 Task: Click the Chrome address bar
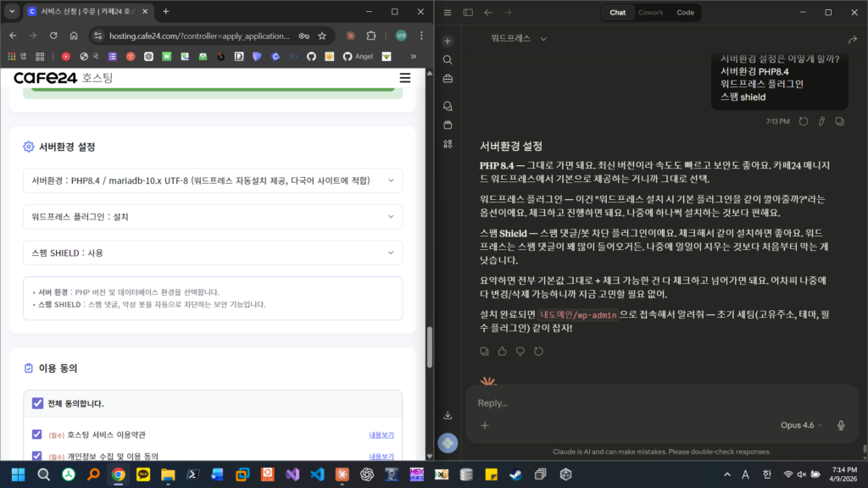tap(199, 36)
